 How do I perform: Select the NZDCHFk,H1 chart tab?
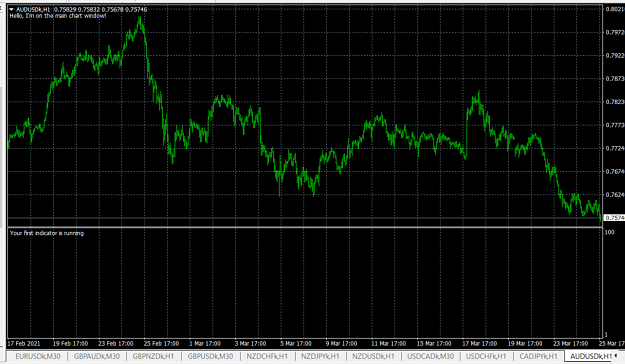[x=267, y=356]
